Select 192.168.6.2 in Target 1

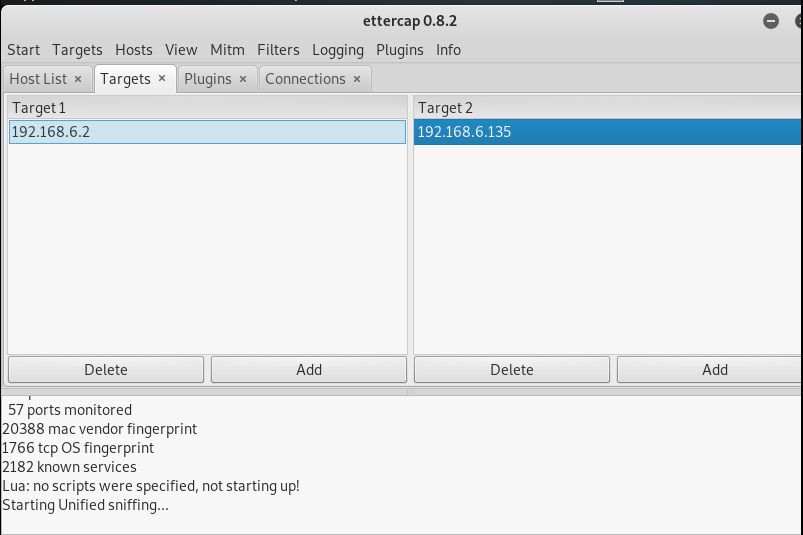207,132
